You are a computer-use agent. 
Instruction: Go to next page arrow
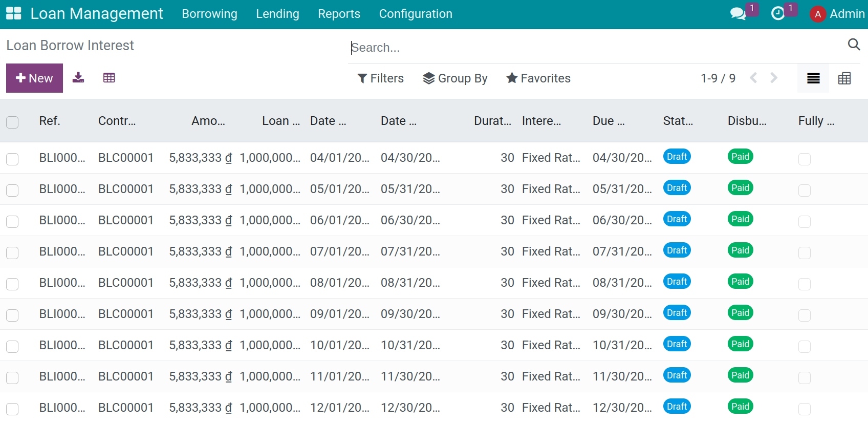(x=774, y=78)
